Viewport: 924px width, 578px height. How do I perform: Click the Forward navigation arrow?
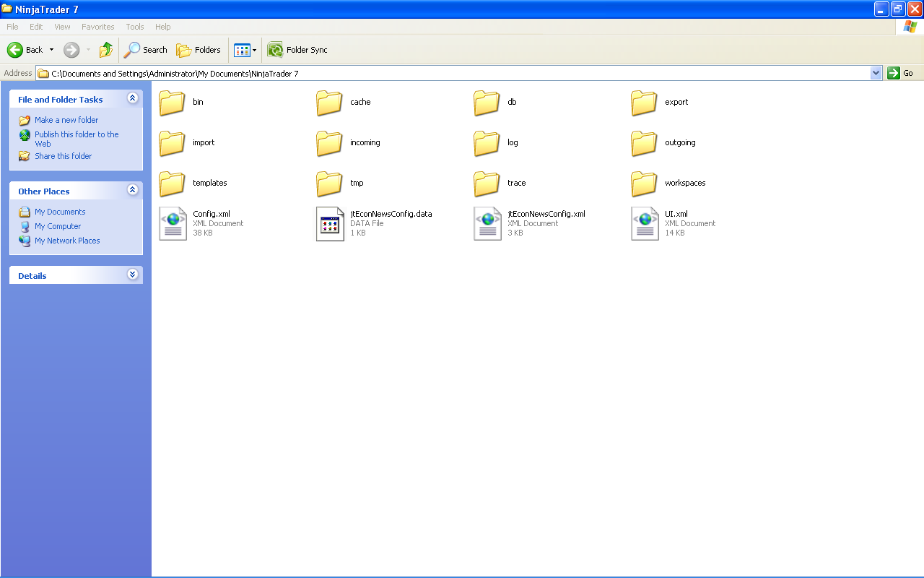pyautogui.click(x=71, y=50)
